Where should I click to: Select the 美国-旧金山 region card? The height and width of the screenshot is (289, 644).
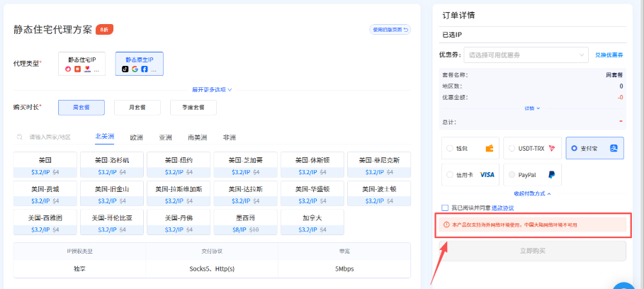point(112,194)
